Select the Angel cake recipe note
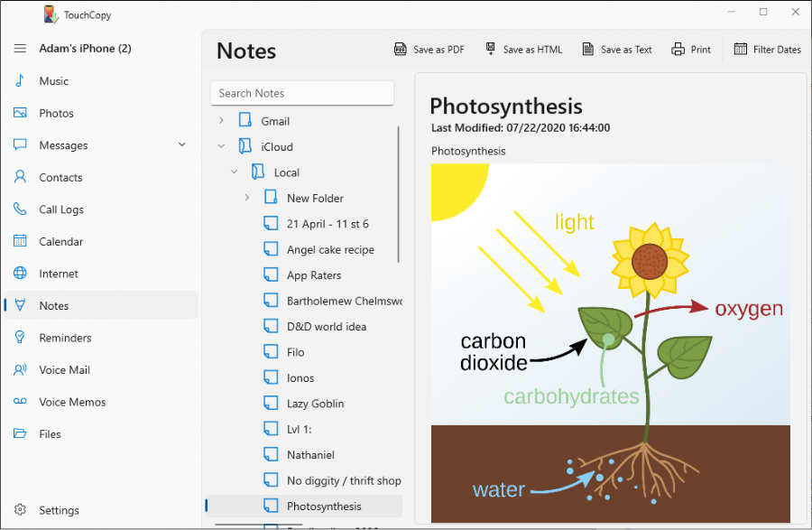 (330, 250)
